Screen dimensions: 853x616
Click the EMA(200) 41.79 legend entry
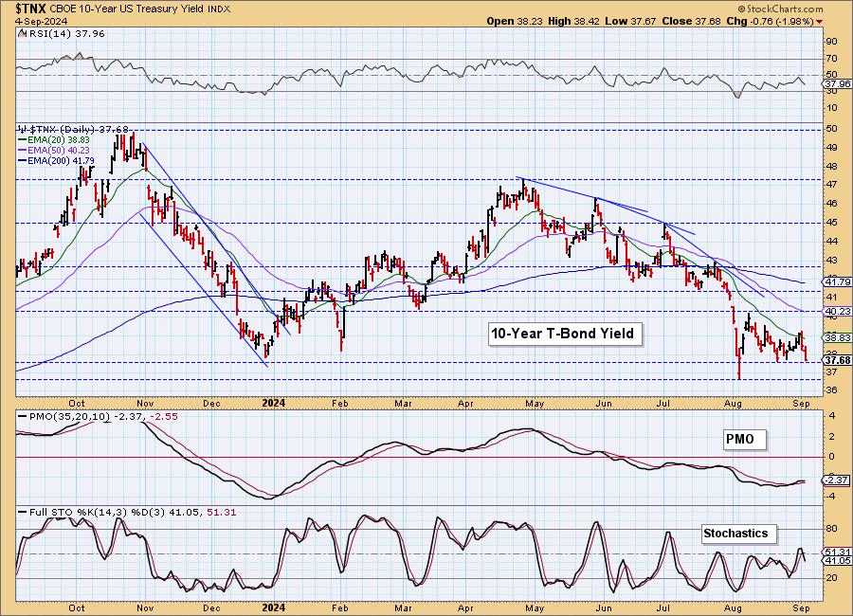click(x=61, y=160)
